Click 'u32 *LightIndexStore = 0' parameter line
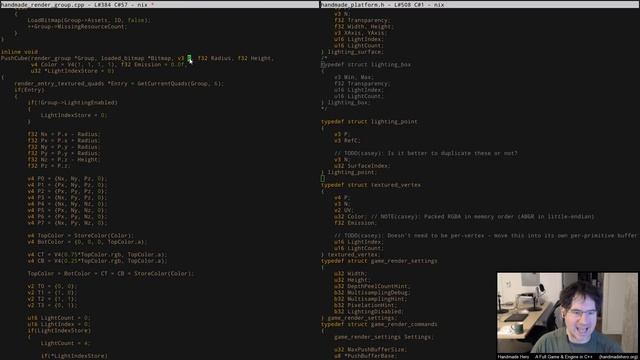 click(72, 71)
